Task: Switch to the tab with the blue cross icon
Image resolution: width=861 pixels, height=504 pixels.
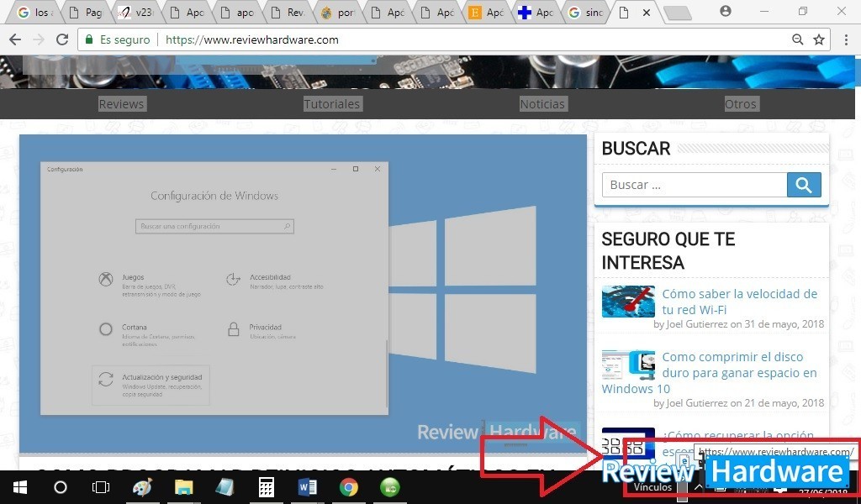Action: (x=536, y=13)
